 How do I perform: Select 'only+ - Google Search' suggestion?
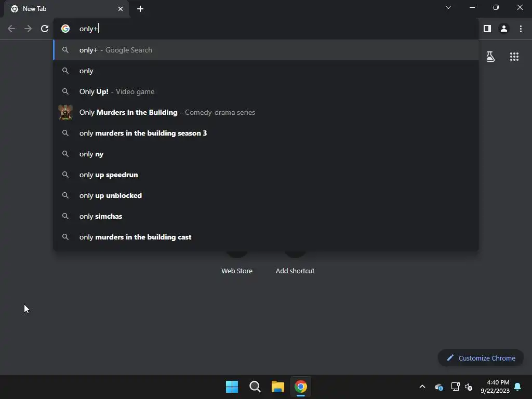coord(266,50)
